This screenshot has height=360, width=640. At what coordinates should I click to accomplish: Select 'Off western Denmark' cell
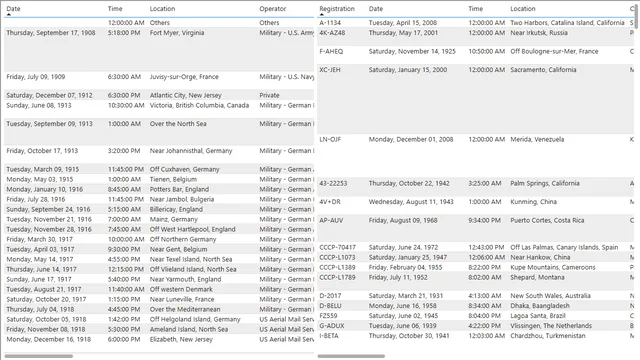click(181, 289)
